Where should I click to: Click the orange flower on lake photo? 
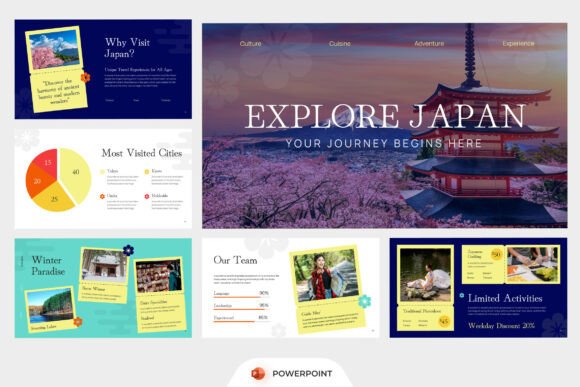pyautogui.click(x=78, y=322)
